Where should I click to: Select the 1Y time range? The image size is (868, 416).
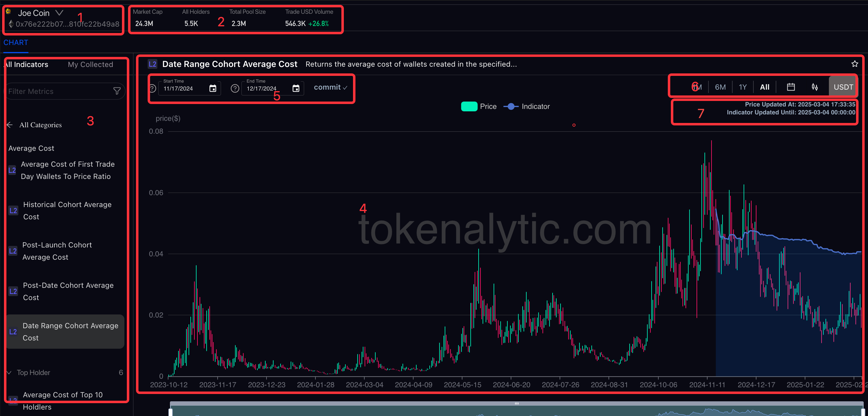(743, 87)
